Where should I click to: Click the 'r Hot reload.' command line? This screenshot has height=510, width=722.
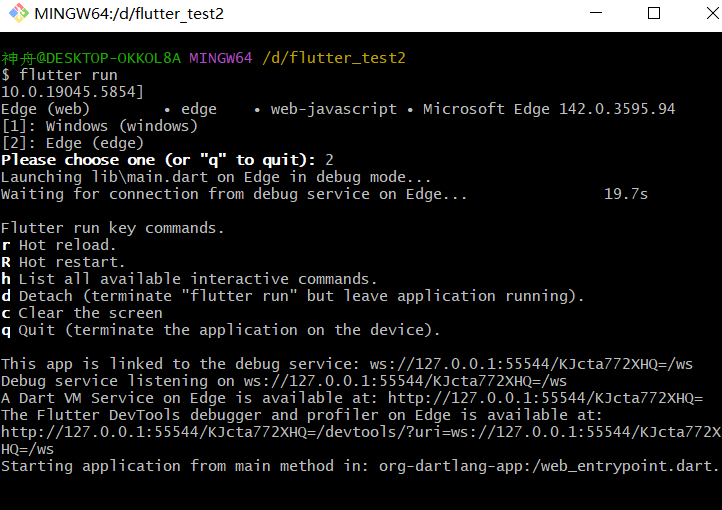pos(58,245)
